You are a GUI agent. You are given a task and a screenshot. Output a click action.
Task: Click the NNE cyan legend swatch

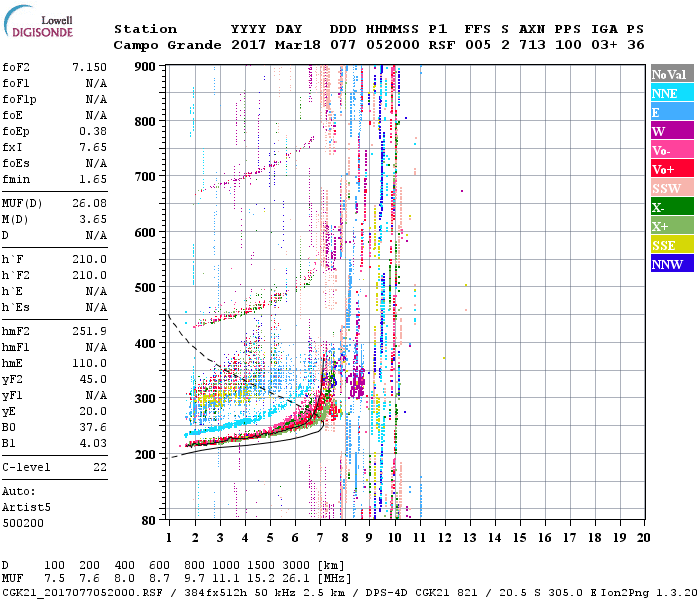[x=671, y=93]
